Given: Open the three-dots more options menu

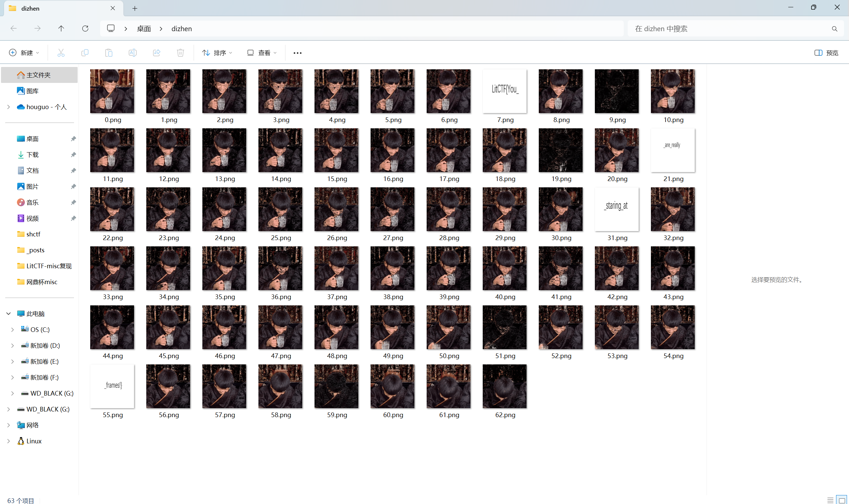Looking at the screenshot, I should (298, 53).
